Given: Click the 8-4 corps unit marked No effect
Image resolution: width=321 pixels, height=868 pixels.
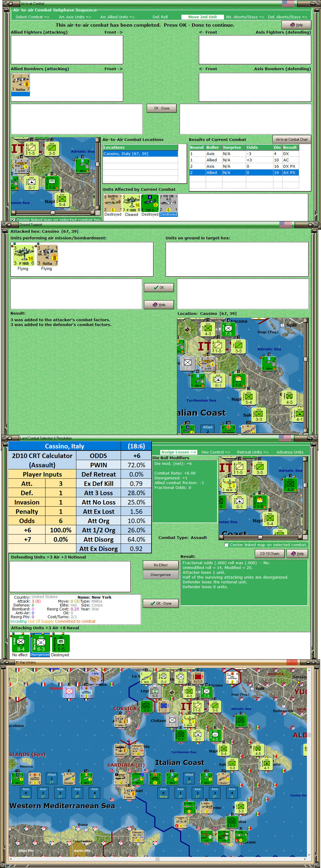Looking at the screenshot, I should click(20, 644).
